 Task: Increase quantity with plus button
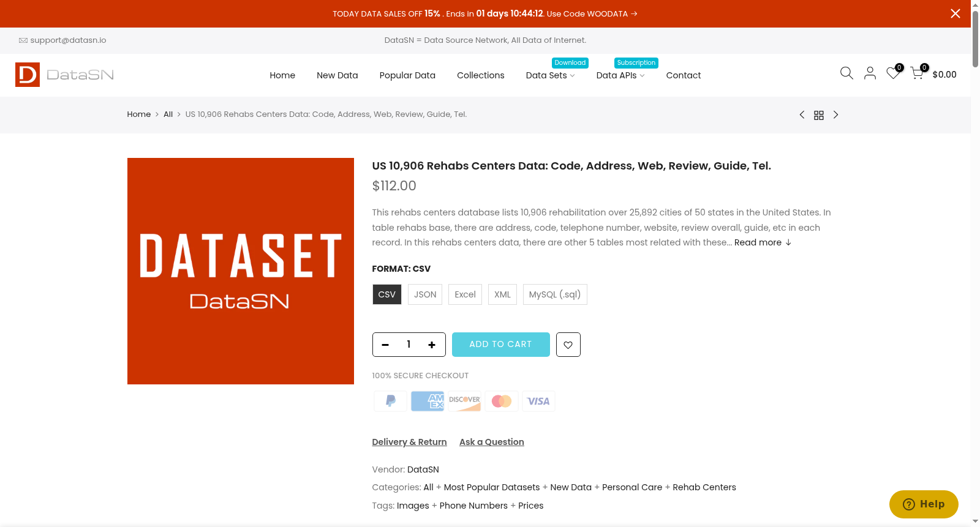pos(432,345)
